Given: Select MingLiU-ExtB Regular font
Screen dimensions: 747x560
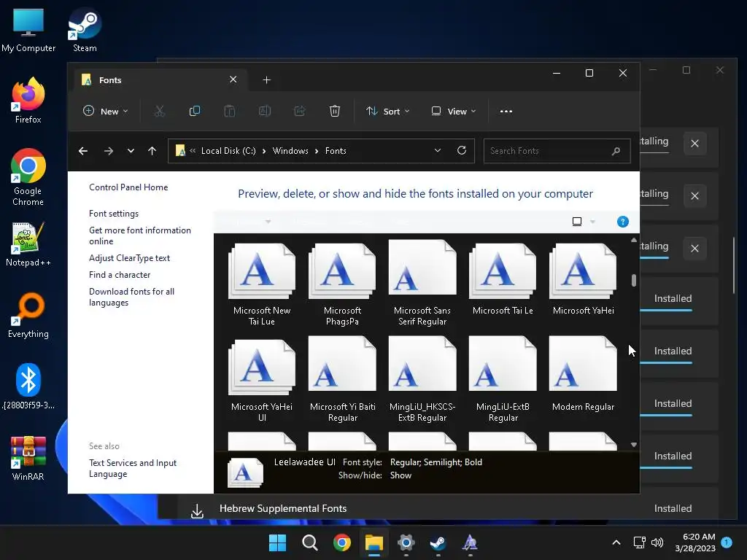Looking at the screenshot, I should pos(503,380).
